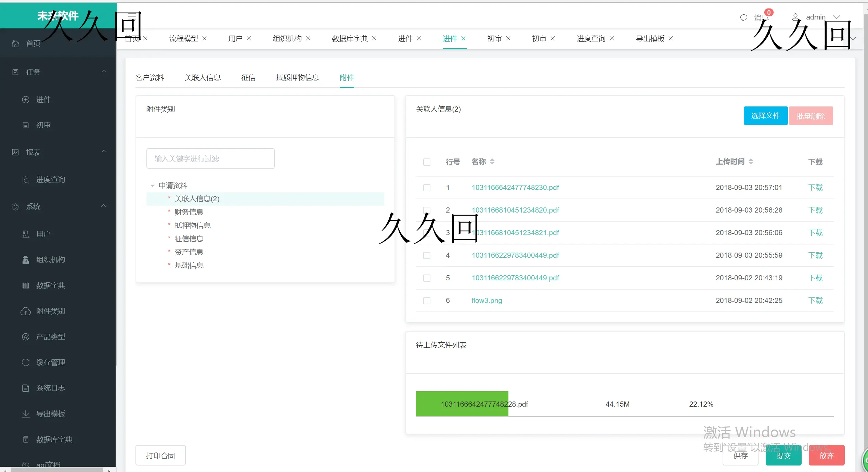The image size is (868, 472).
Task: Collapse the 系统 sidebar section
Action: click(104, 206)
